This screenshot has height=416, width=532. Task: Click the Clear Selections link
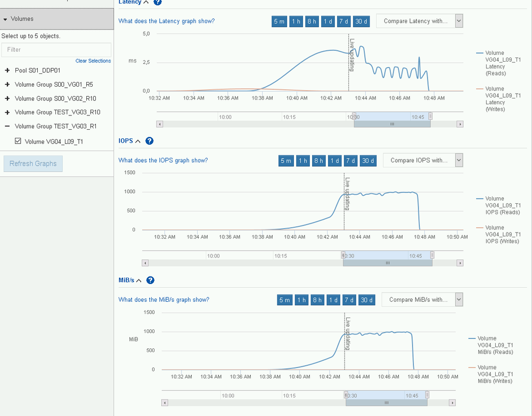[x=93, y=61]
